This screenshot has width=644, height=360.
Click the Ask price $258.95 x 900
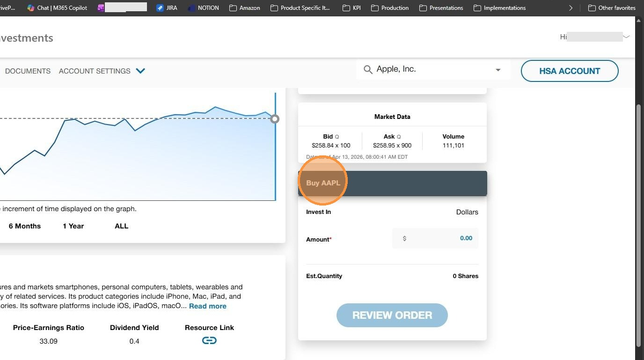pyautogui.click(x=392, y=146)
